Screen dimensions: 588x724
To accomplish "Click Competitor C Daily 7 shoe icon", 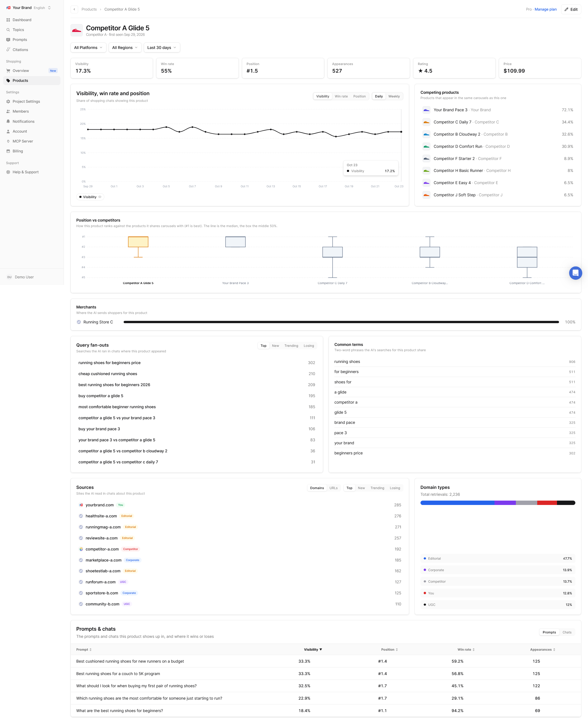I will click(426, 122).
